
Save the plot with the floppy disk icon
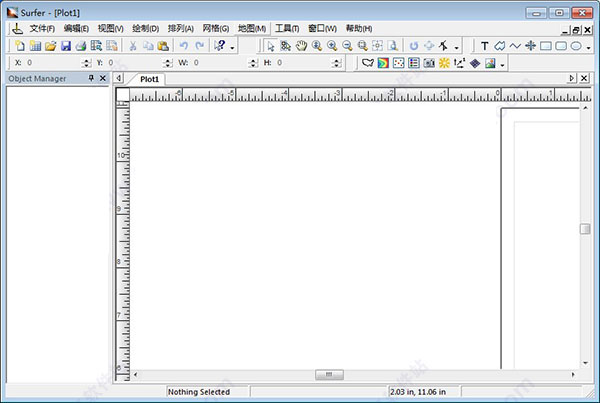(66, 46)
